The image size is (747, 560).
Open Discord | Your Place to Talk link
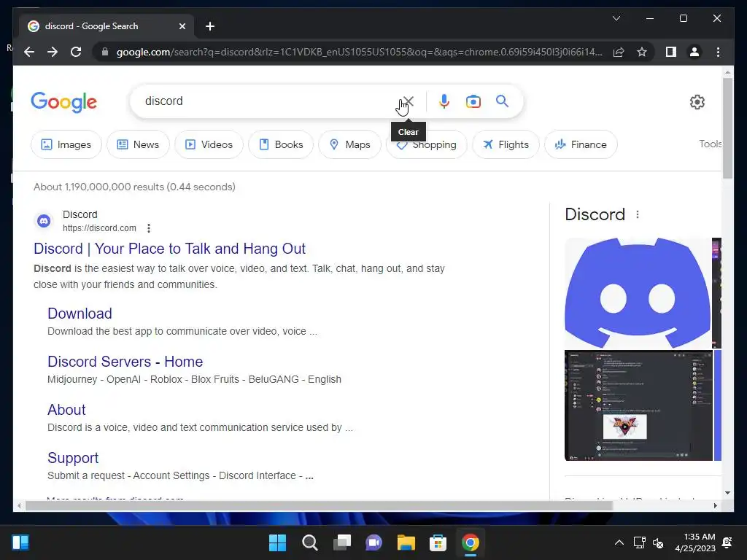[x=169, y=249]
